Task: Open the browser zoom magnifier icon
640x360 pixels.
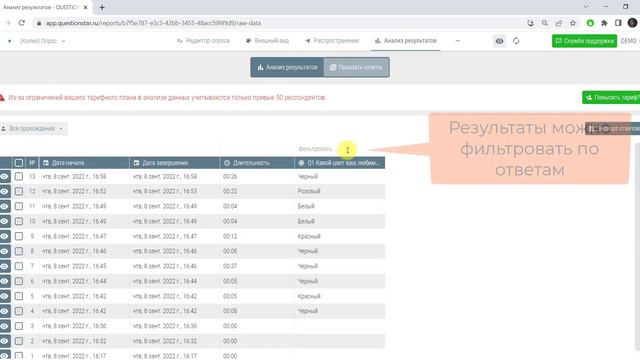Action: point(544,23)
